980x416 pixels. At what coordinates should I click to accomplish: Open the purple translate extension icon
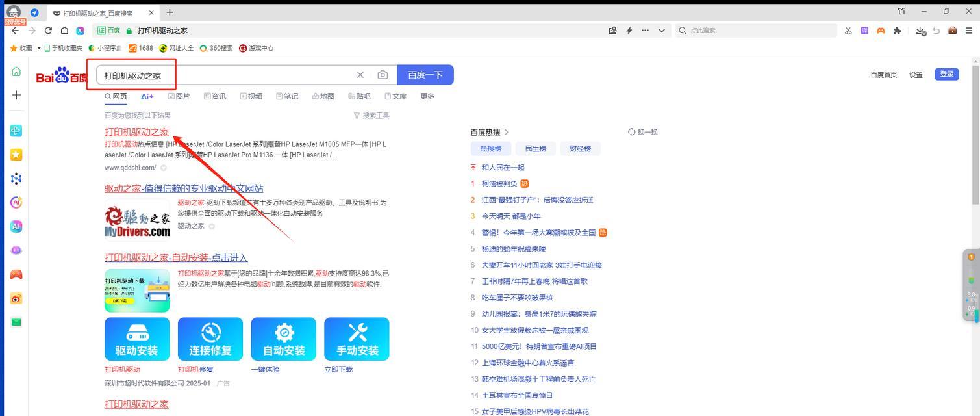tap(864, 31)
